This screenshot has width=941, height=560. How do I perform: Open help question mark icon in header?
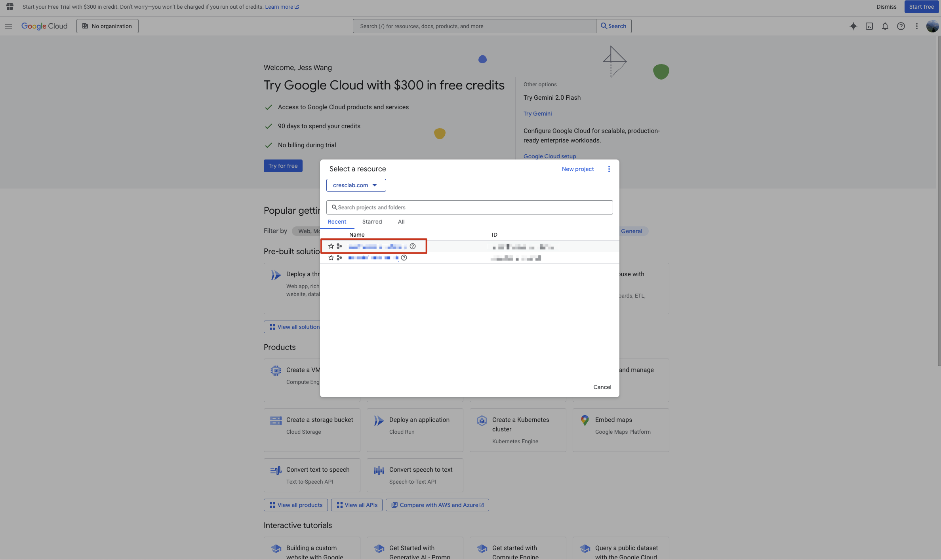pyautogui.click(x=901, y=26)
